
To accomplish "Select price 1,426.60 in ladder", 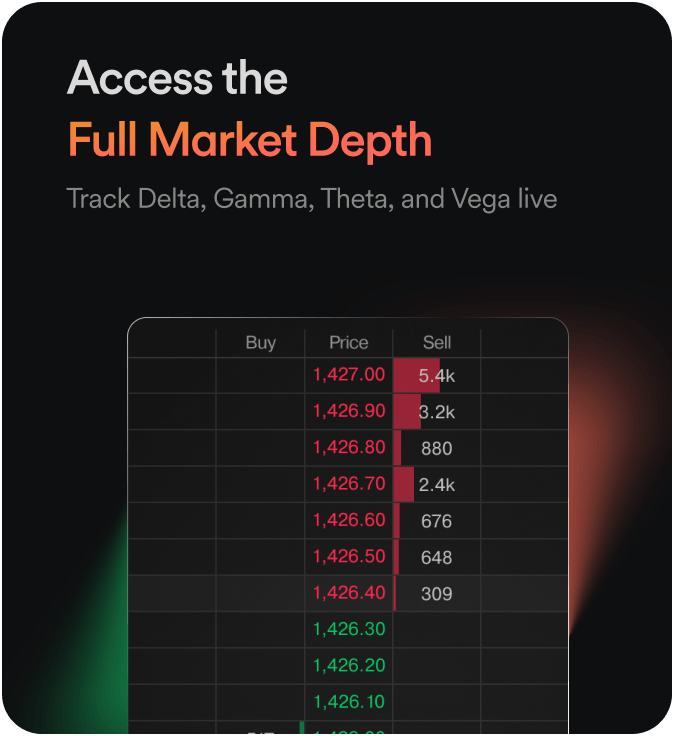I will (349, 520).
